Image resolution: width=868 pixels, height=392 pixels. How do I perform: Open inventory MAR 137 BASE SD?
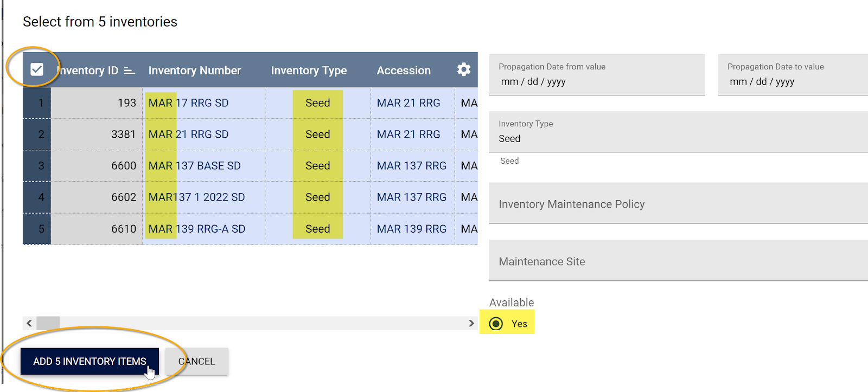coord(194,166)
